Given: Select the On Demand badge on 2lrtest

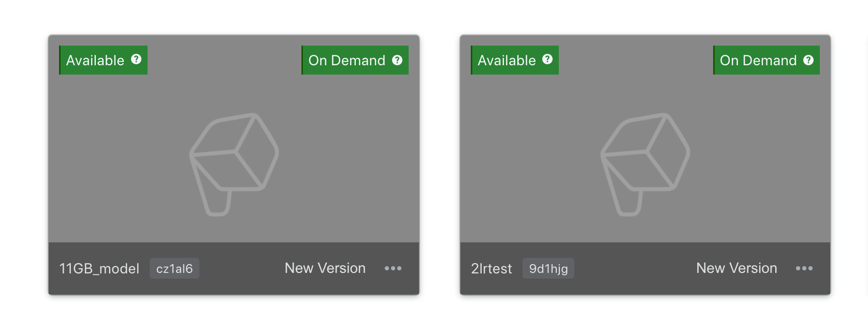Looking at the screenshot, I should coord(766,60).
